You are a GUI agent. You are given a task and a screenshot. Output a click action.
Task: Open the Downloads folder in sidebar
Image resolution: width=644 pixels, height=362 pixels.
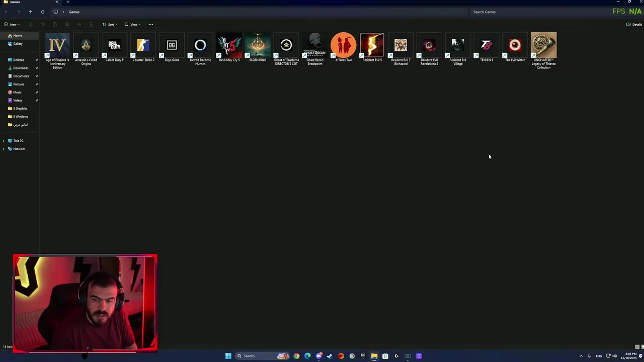tap(20, 68)
